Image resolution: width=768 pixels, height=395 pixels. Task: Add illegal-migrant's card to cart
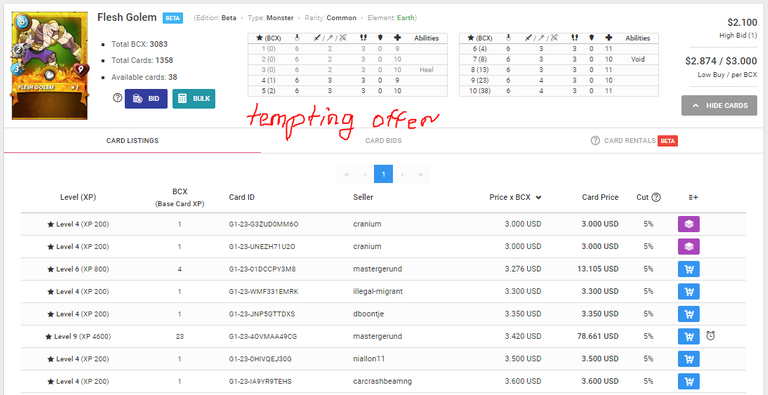(688, 292)
